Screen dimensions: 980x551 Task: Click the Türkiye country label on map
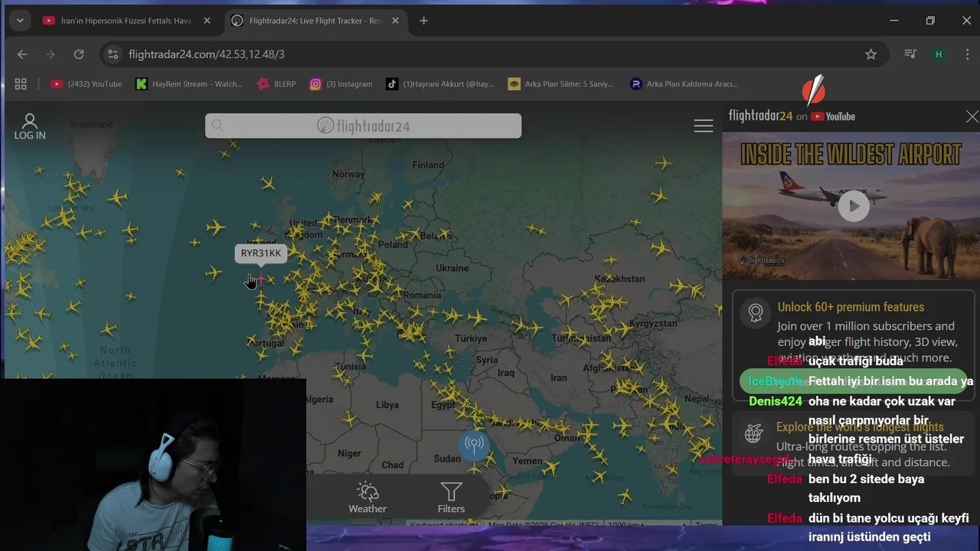pos(471,338)
